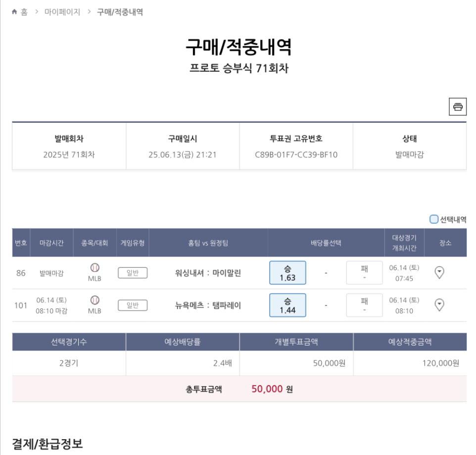Select 패 for the 워싱내셔 vs 마이말린 match
This screenshot has width=476, height=455.
(364, 273)
